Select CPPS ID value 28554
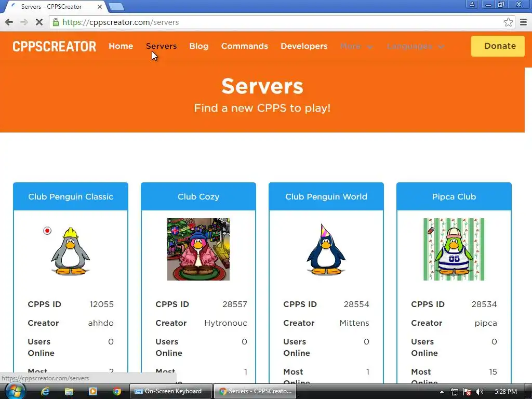 (x=356, y=304)
